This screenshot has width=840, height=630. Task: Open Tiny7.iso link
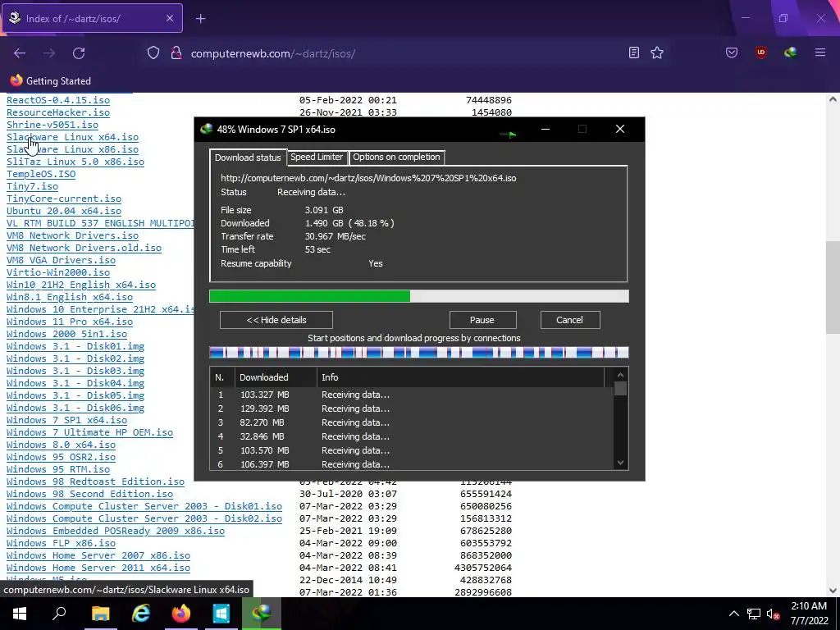point(32,186)
